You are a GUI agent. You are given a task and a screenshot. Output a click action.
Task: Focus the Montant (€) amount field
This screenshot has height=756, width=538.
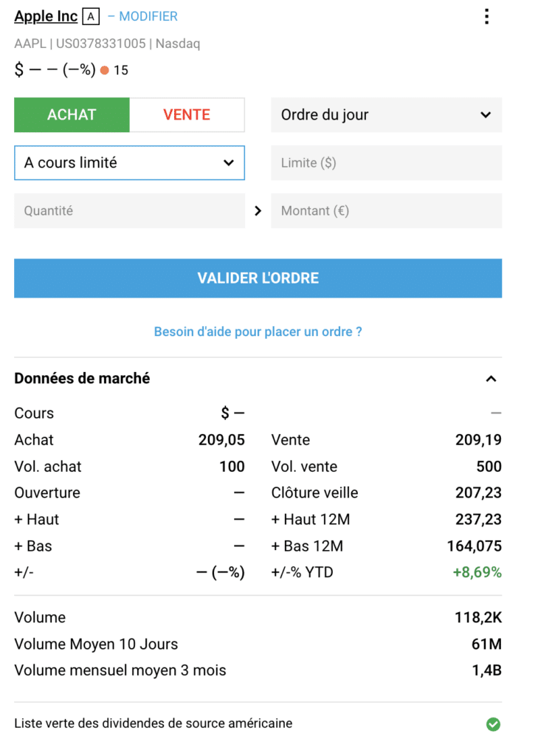click(386, 210)
